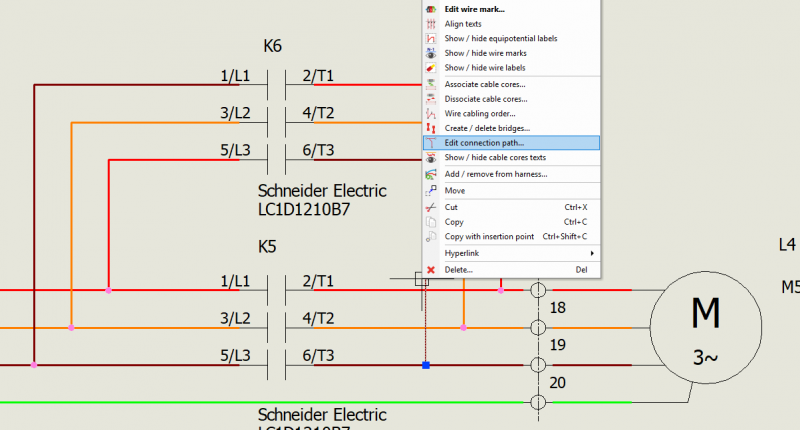Select the Move menu entry
This screenshot has width=800, height=430.
click(x=455, y=190)
